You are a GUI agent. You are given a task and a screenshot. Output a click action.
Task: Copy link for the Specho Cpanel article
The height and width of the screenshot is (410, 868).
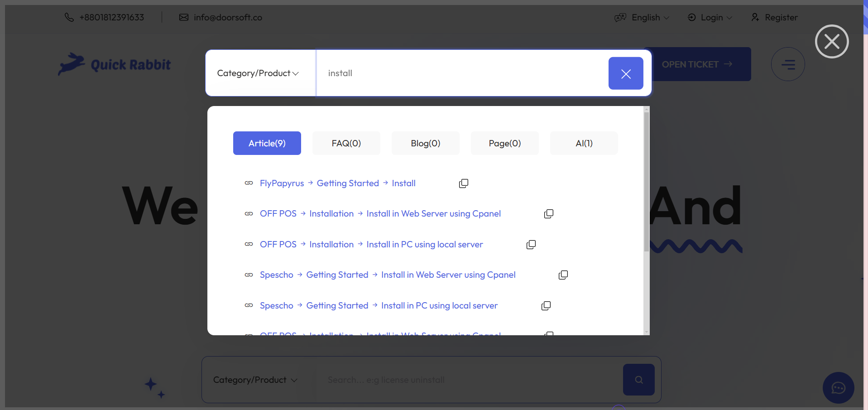click(563, 275)
